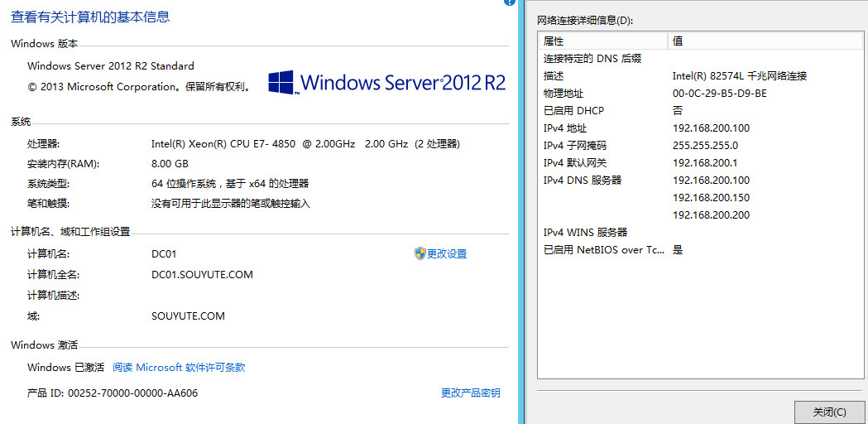Screen dimensions: 868x424
Task: Click the shield icon beside 更改设置
Action: tap(420, 254)
